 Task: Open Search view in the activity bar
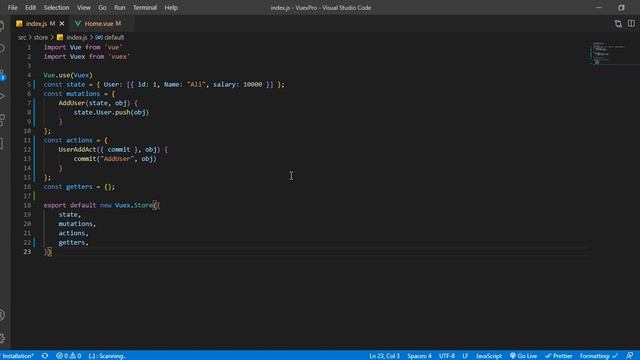point(2,49)
